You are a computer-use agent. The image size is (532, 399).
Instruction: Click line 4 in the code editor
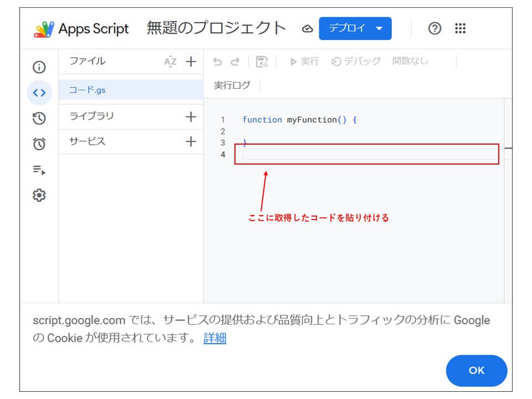tap(366, 155)
